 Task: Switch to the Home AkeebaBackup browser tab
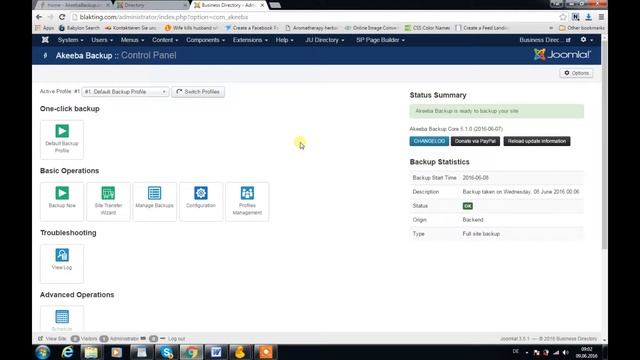(73, 5)
